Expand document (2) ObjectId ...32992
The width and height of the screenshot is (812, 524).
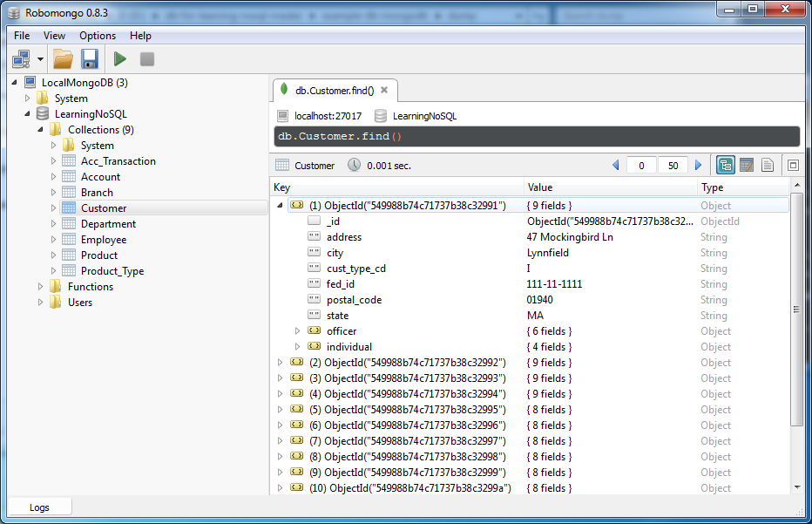280,363
